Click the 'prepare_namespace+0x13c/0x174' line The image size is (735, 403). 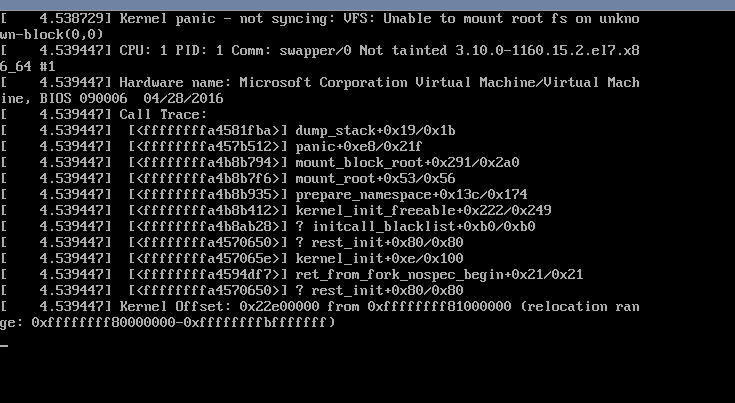(411, 194)
